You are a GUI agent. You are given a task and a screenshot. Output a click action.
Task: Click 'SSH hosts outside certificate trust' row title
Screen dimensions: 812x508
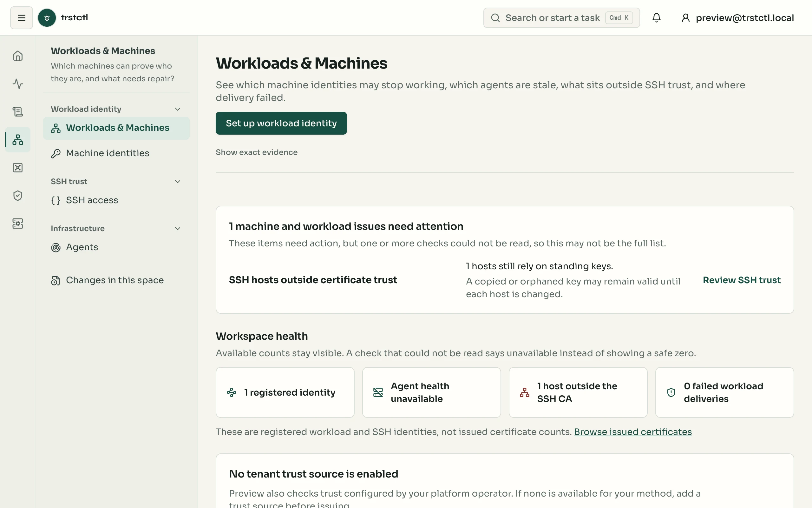[x=313, y=280]
